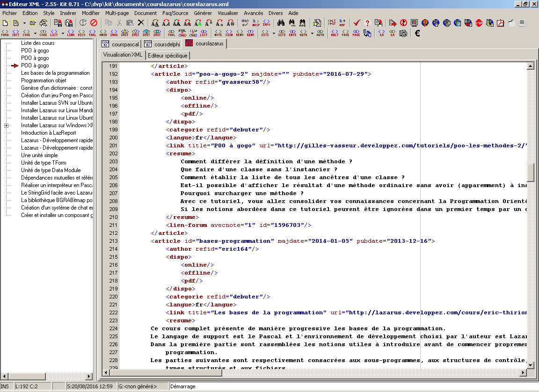This screenshot has height=392, width=539.
Task: Open the Multi-page menu
Action: pos(117,13)
